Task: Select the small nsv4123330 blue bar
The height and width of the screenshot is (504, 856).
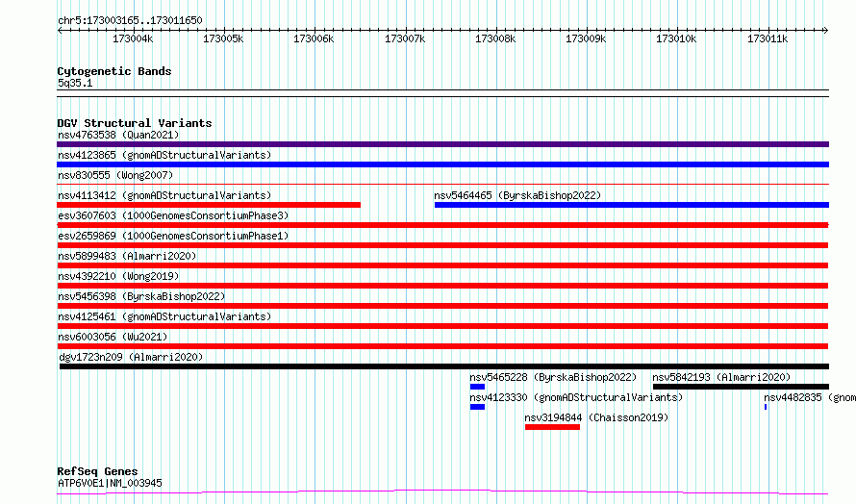Action: [477, 407]
